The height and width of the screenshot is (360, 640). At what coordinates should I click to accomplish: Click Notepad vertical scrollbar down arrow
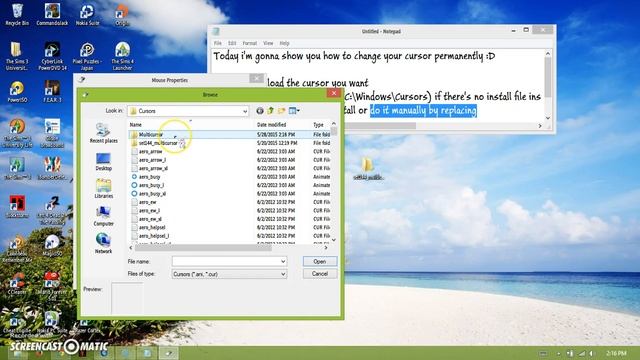click(x=548, y=118)
